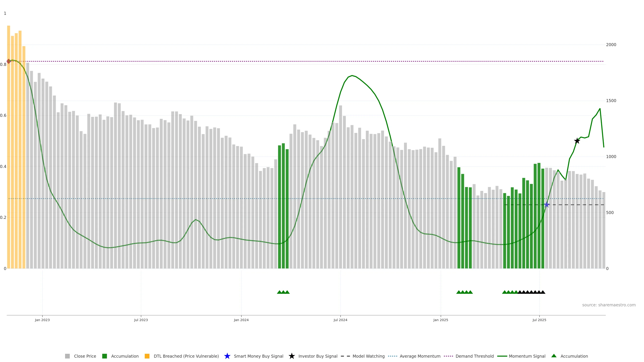This screenshot has height=362, width=644.
Task: Toggle Close Price legend swatch
Action: coord(67,356)
